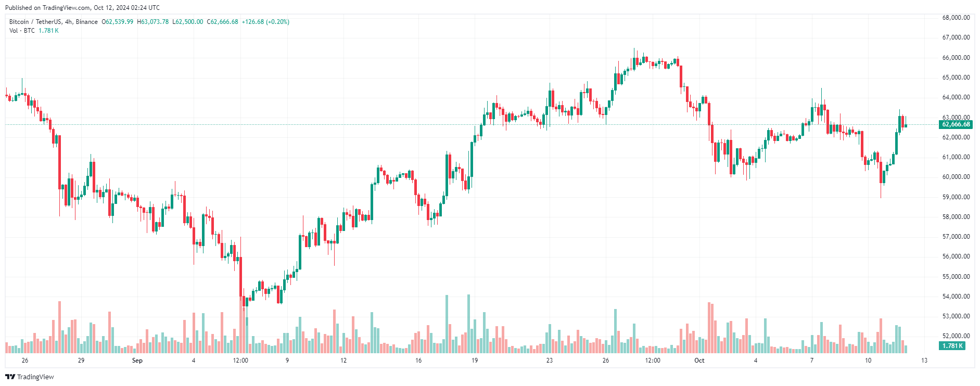980x386 pixels.
Task: Select the Oct marker on time axis
Action: click(x=699, y=361)
